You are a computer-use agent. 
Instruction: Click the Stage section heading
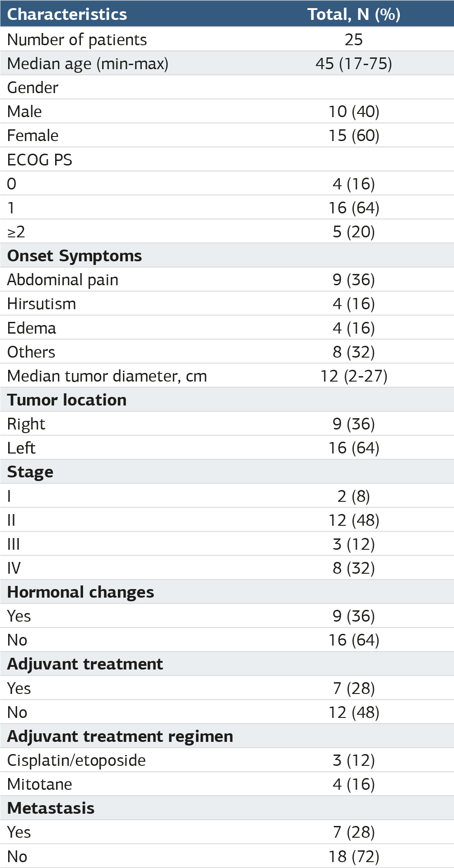click(30, 472)
